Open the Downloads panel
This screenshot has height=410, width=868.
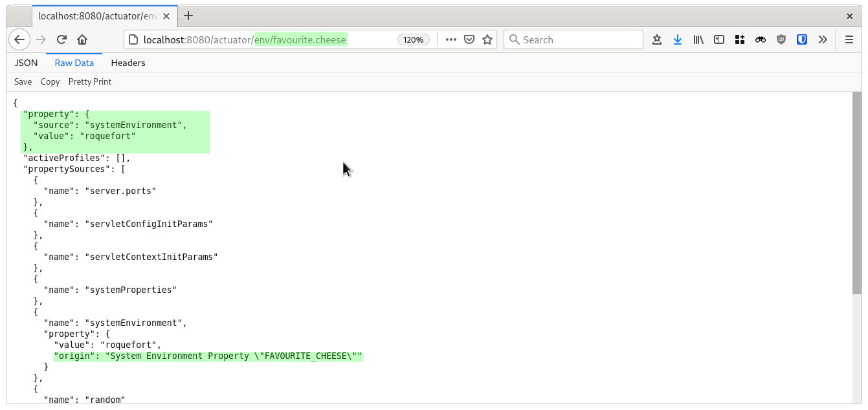678,39
